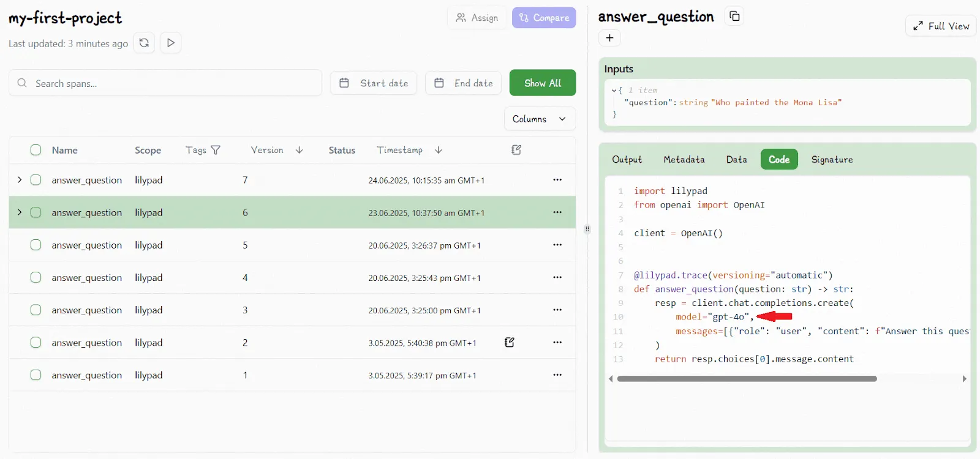Screen dimensions: 980x459
Task: Select the checkbox for version 5 row
Action: (36, 245)
